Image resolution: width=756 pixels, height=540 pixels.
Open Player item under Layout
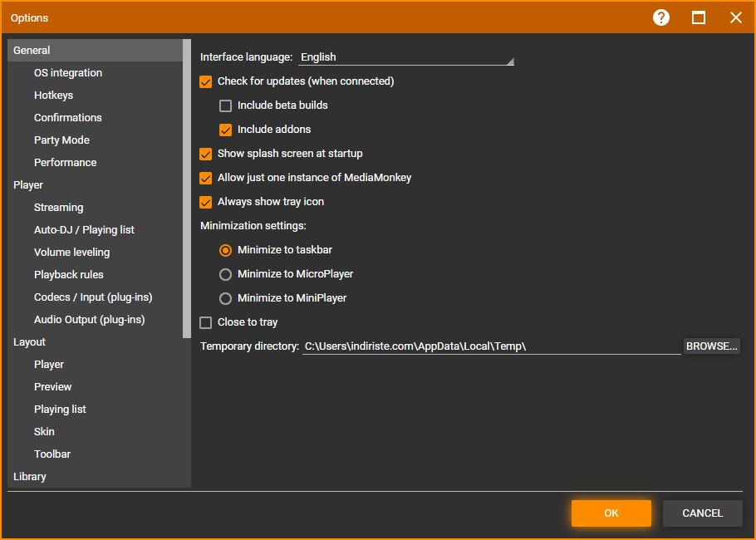(49, 364)
